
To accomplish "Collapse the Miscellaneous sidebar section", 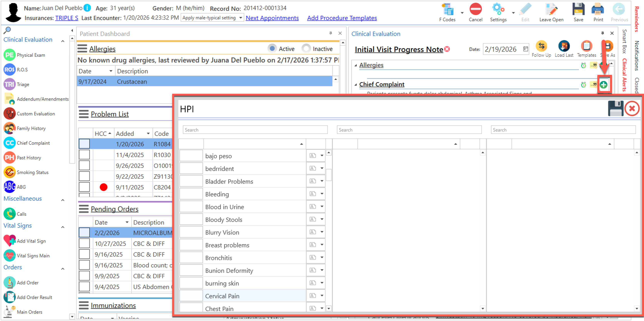I will 63,200.
